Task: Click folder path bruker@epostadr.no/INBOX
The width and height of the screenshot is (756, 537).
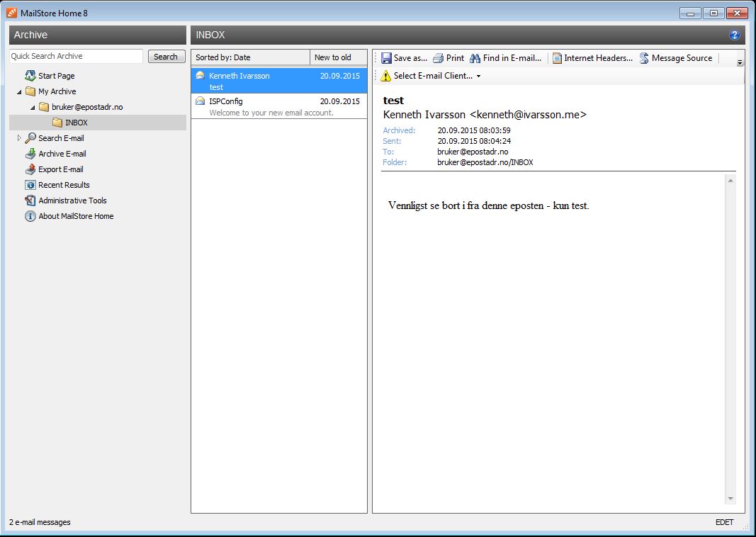Action: [x=485, y=162]
